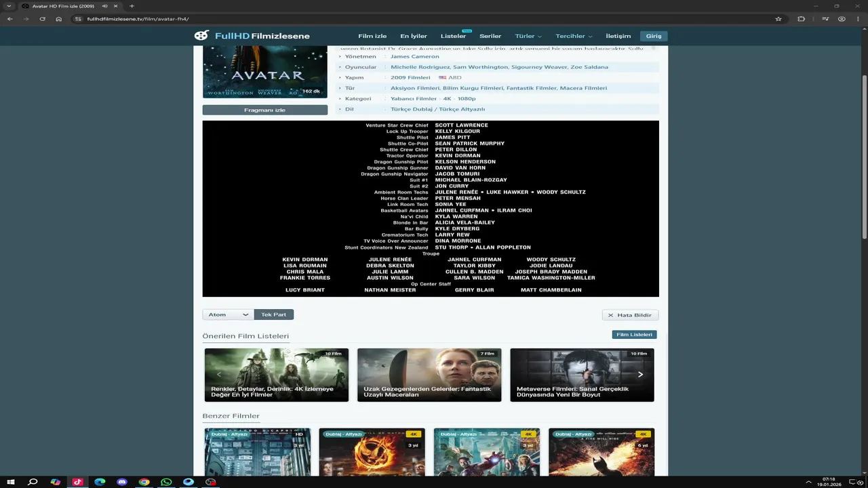Open the Chrome three-dot menu
The image size is (868, 488).
858,19
